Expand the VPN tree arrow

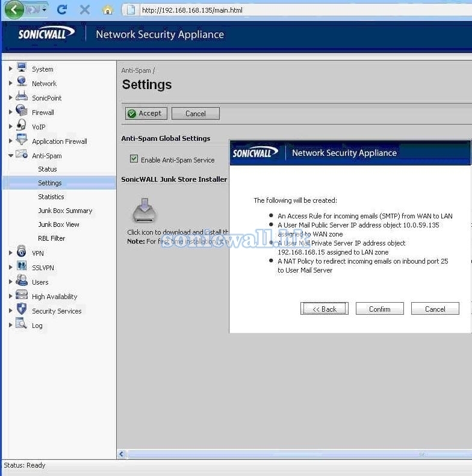[10, 253]
